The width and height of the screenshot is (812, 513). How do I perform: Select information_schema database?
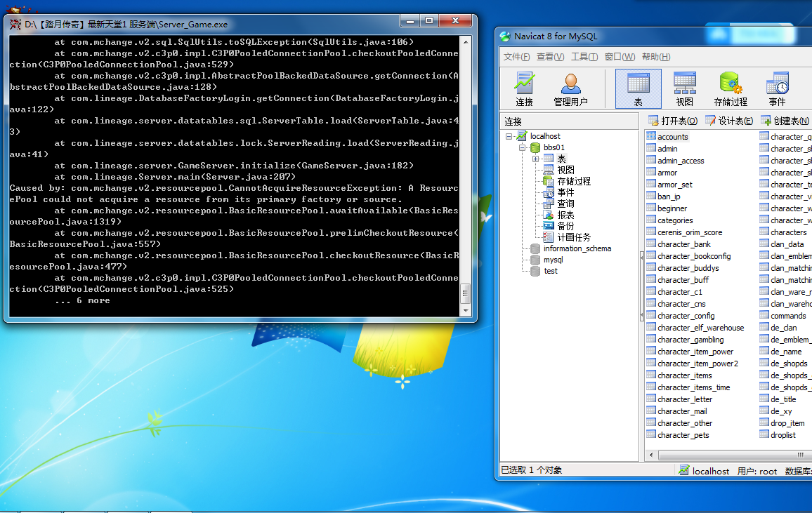pos(577,248)
